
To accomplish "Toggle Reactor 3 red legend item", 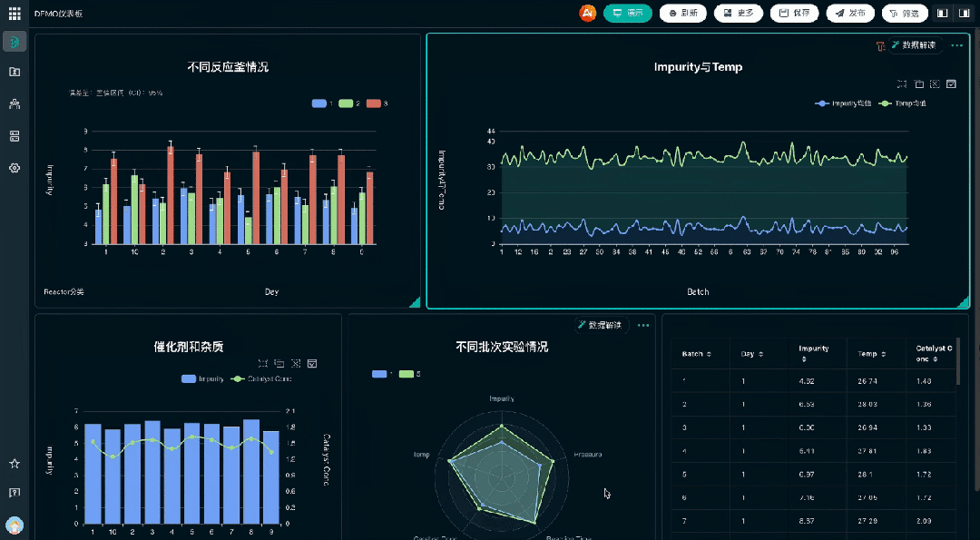I will tap(377, 103).
